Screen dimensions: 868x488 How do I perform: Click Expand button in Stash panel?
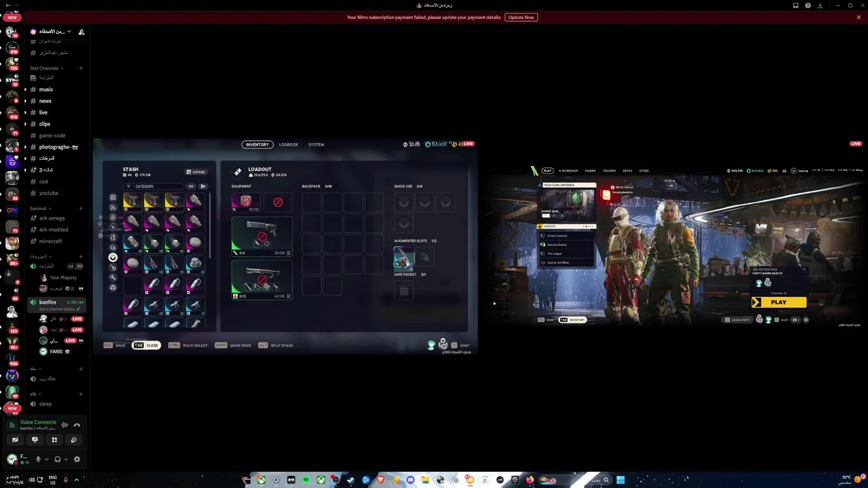(x=196, y=172)
